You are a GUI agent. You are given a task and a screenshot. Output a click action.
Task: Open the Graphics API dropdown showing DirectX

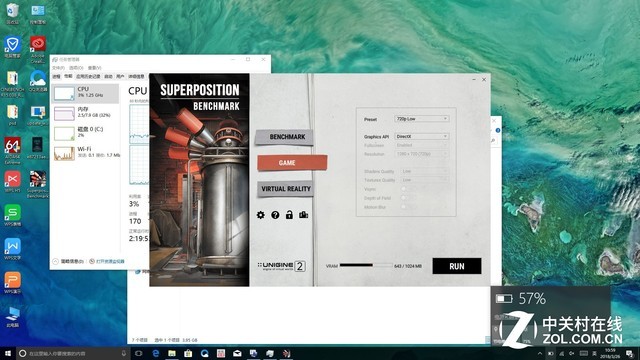[422, 136]
